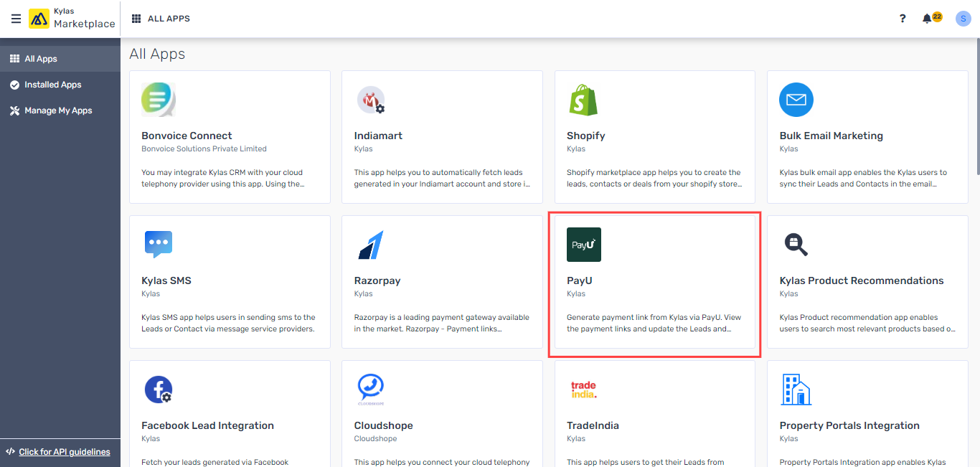The height and width of the screenshot is (467, 980).
Task: Open the Bonvoice Connect app card
Action: tap(230, 136)
